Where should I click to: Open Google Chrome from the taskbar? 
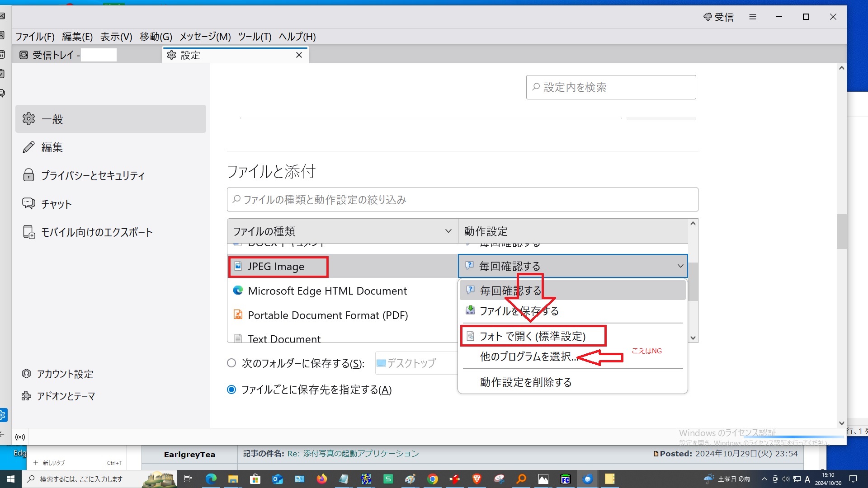433,479
